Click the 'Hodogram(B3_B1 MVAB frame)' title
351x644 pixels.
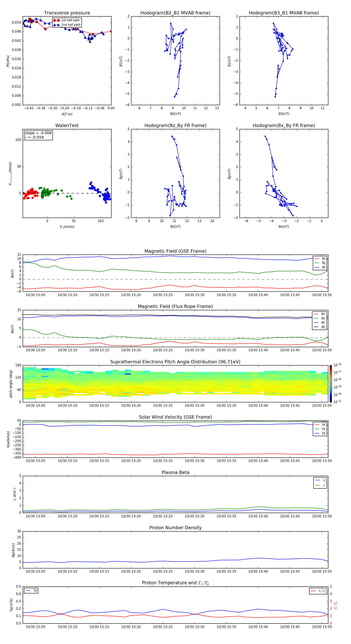284,13
